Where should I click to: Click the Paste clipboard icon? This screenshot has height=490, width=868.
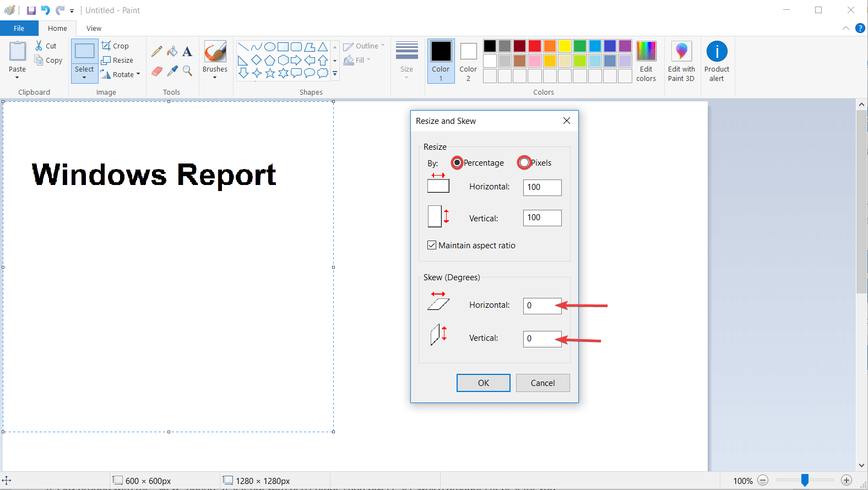[x=18, y=52]
